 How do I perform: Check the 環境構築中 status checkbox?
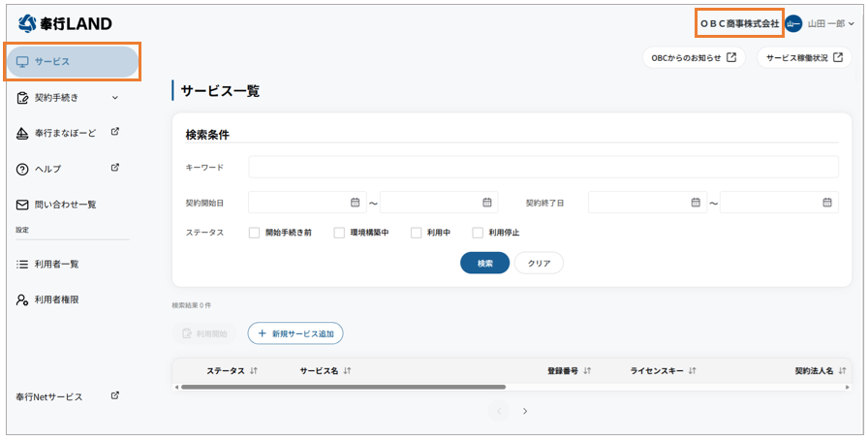(339, 233)
